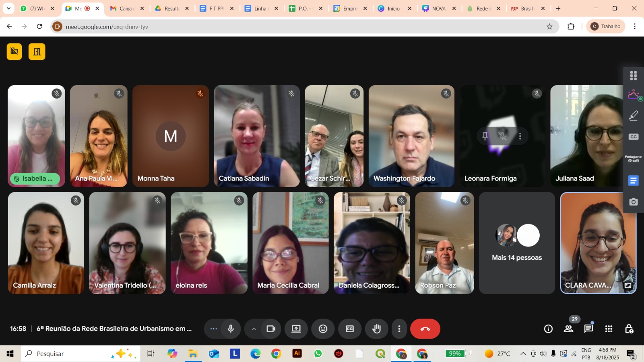This screenshot has height=362, width=644.
Task: Open the activities grid icon
Action: 609,329
